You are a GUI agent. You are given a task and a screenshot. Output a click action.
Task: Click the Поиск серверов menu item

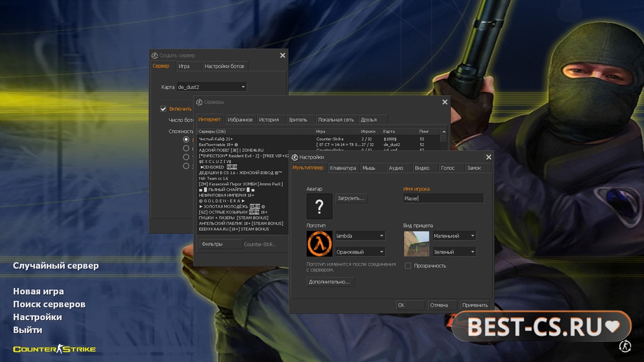pos(49,304)
